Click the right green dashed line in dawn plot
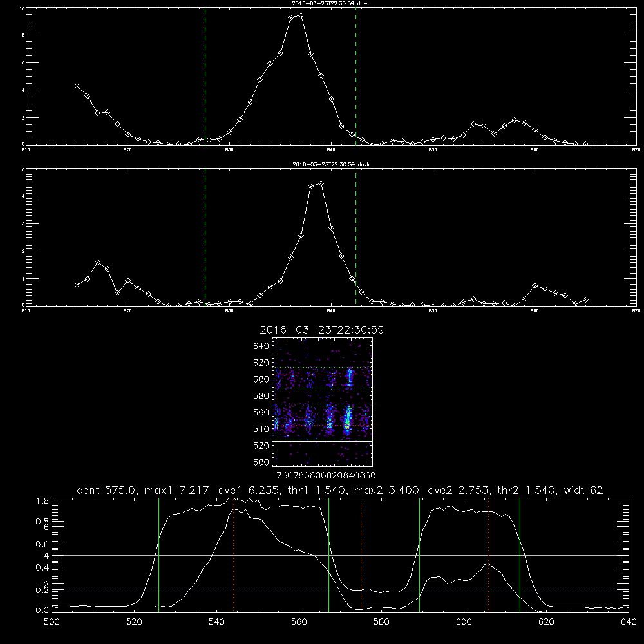This screenshot has width=644, height=644. coord(355,77)
